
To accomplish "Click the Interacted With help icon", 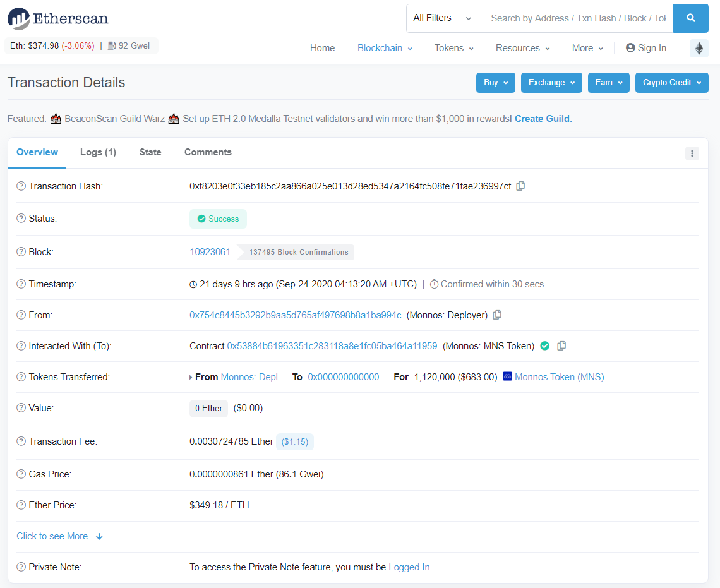I will (21, 346).
